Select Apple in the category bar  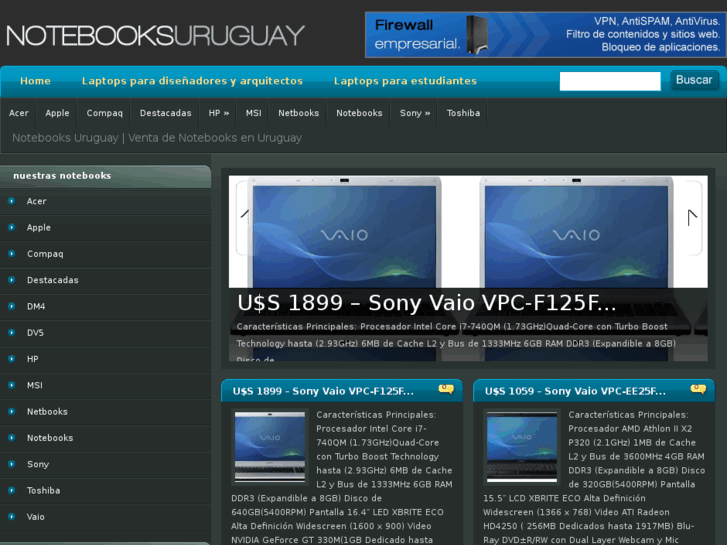pos(57,113)
